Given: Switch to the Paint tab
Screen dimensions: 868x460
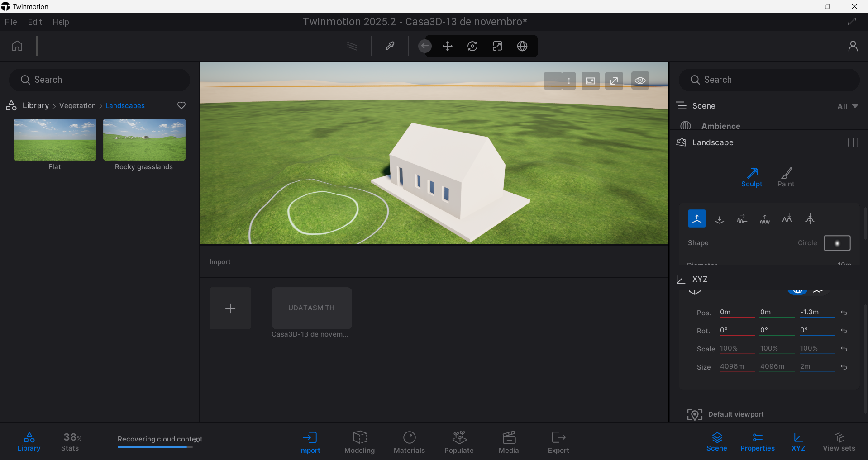Looking at the screenshot, I should tap(786, 177).
